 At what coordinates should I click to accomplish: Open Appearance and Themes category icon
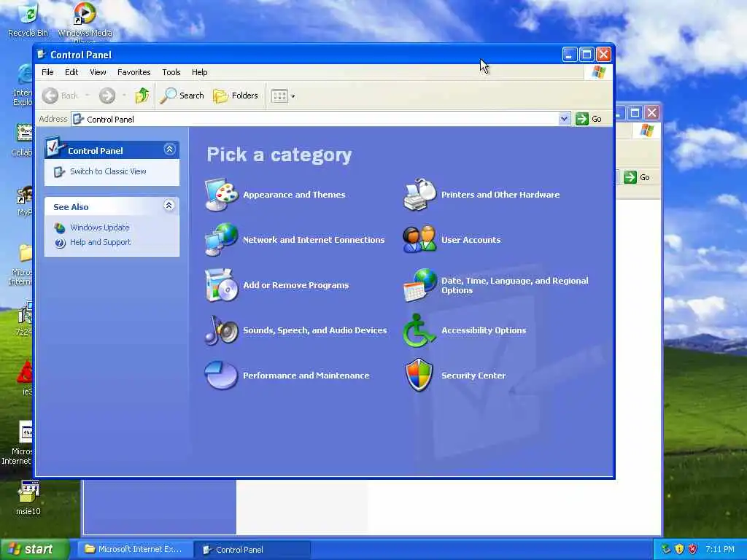pyautogui.click(x=221, y=194)
